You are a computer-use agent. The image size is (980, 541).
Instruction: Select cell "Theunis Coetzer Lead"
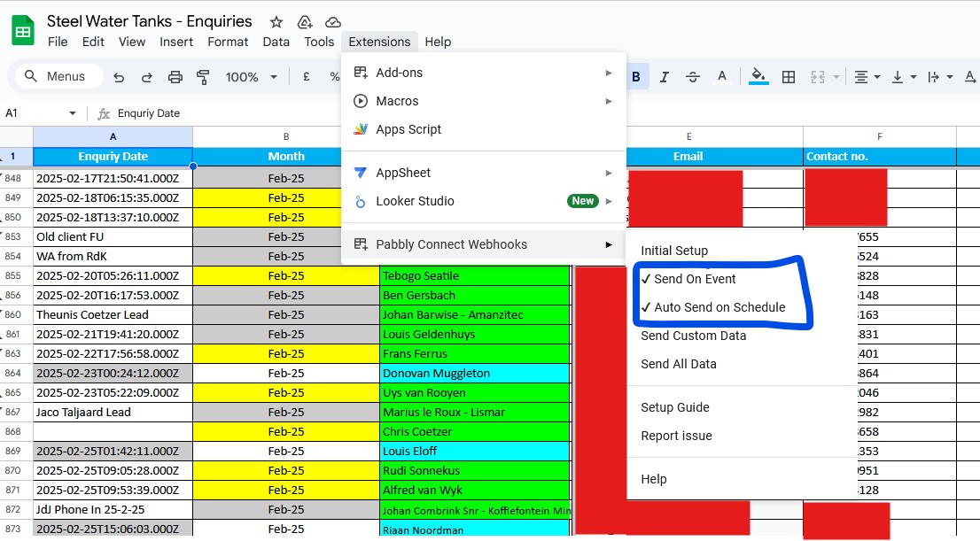coord(113,315)
